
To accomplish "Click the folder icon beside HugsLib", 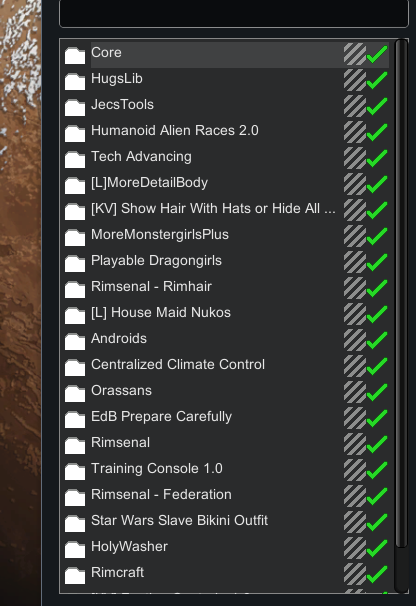I will [75, 81].
